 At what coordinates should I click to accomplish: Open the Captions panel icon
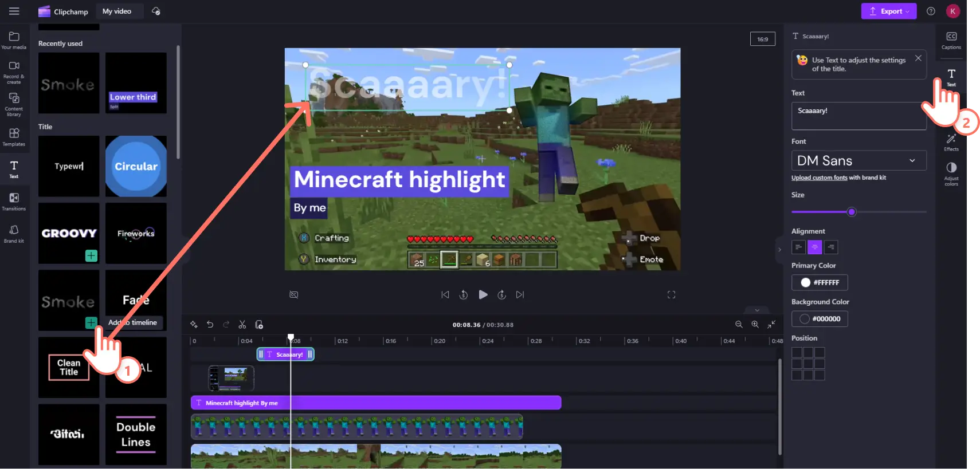951,40
